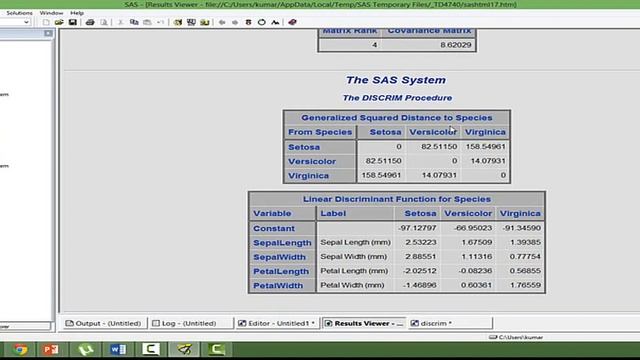
Task: Click the Copy toolbar icon
Action: [x=134, y=22]
